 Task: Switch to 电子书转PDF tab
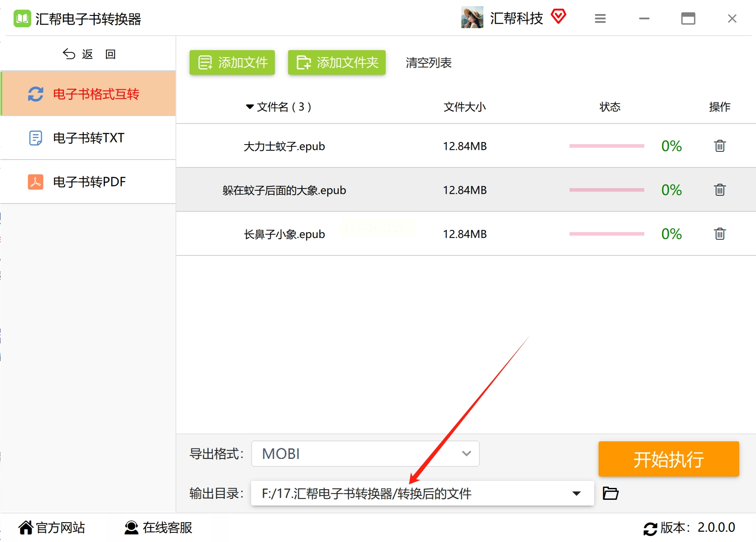[x=88, y=182]
